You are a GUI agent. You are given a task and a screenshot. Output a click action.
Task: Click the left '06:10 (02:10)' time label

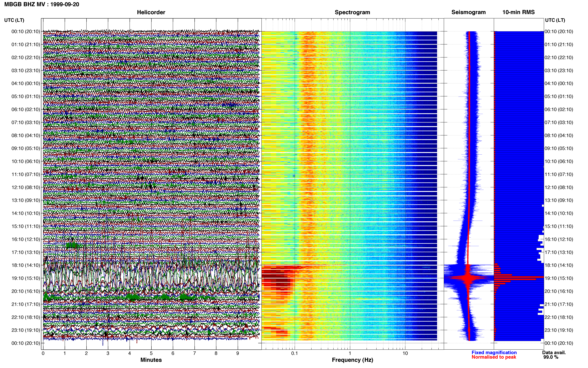(x=26, y=109)
